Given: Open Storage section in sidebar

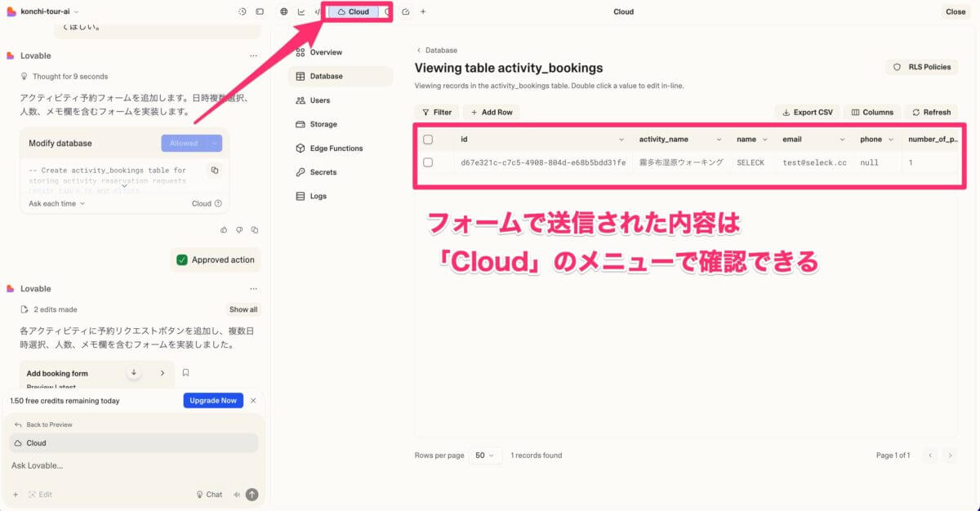Looking at the screenshot, I should tap(323, 124).
